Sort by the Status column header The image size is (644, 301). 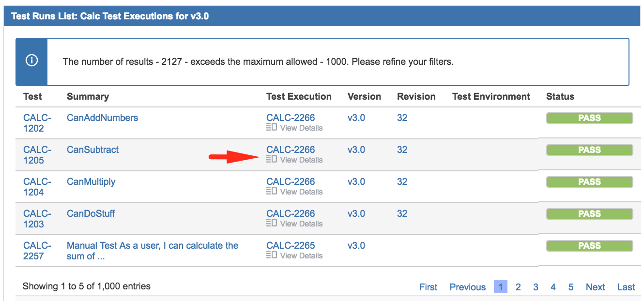click(x=560, y=96)
